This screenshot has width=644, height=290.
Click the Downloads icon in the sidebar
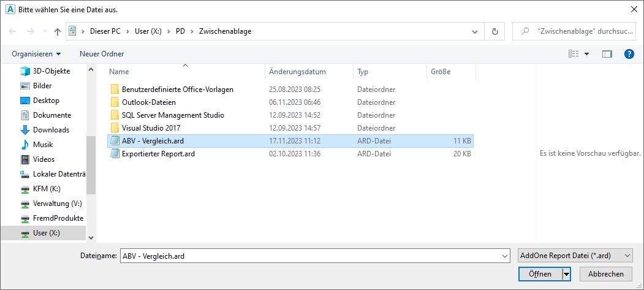[x=25, y=130]
